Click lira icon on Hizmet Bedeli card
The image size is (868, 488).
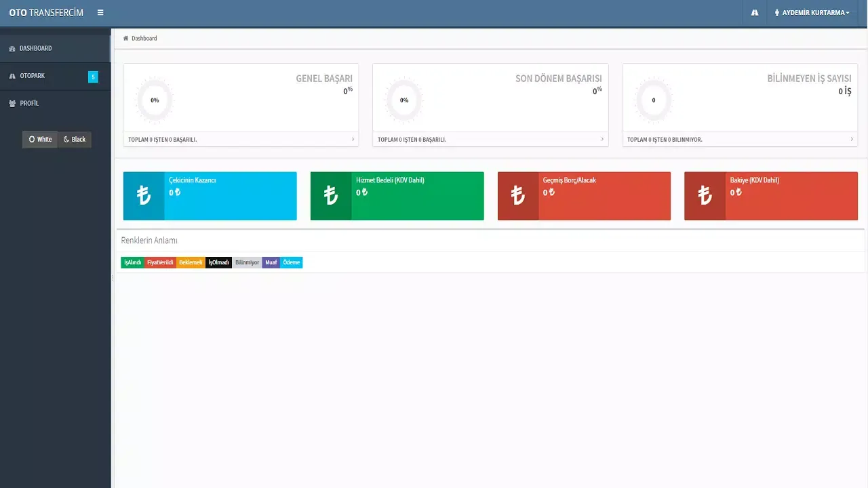point(331,196)
